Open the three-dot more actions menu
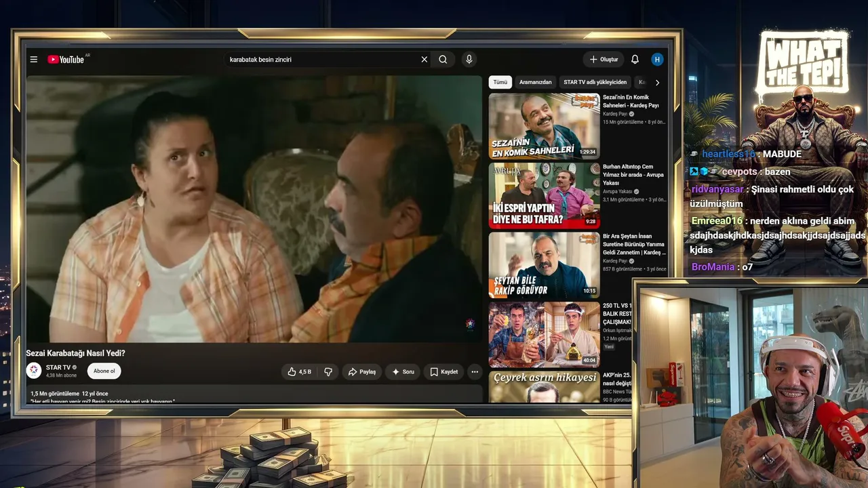This screenshot has width=868, height=488. (475, 371)
